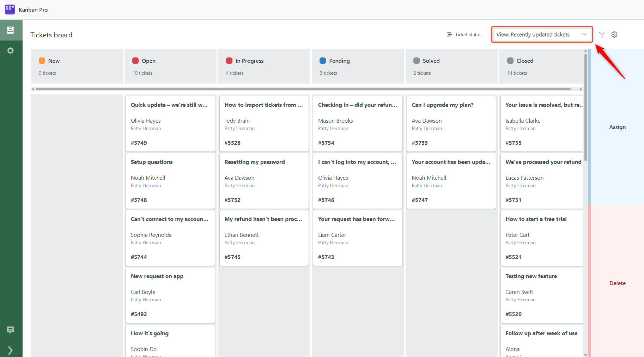Open the Setup questions ticket card
Image resolution: width=644 pixels, height=357 pixels.
click(170, 181)
